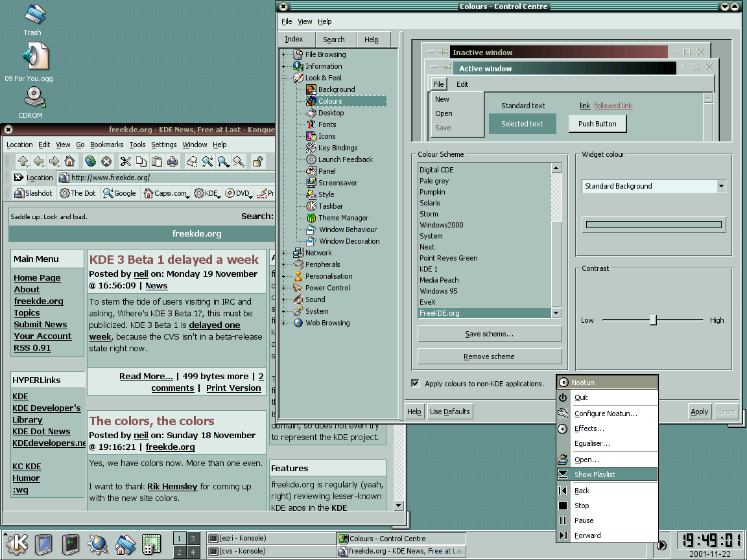Clear the Konqueror location bar icon
This screenshot has width=747, height=560.
click(19, 178)
